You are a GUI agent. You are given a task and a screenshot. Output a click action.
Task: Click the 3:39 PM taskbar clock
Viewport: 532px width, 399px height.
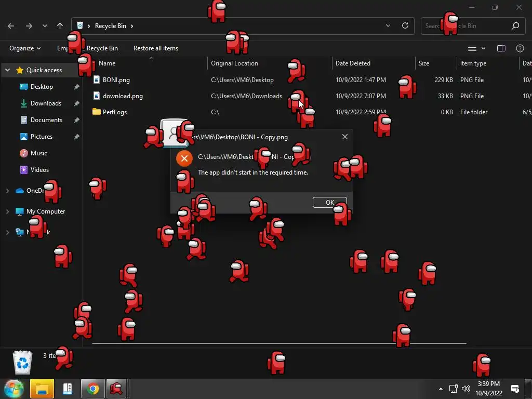(488, 384)
